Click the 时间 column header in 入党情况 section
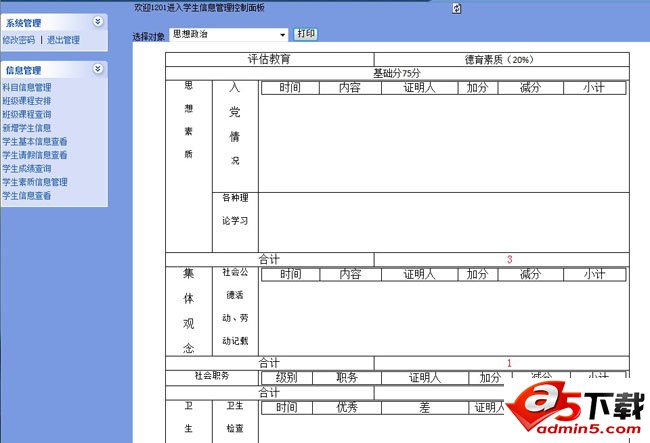 point(290,88)
